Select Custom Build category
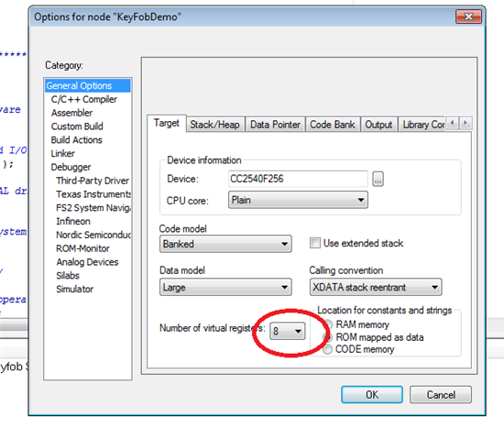Screen dimensions: 504x428 pyautogui.click(x=77, y=126)
